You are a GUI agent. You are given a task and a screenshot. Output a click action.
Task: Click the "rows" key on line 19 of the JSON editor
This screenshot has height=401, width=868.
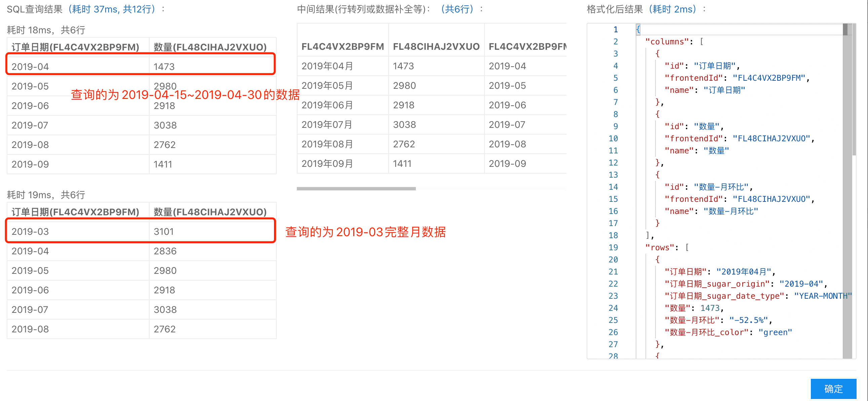660,247
